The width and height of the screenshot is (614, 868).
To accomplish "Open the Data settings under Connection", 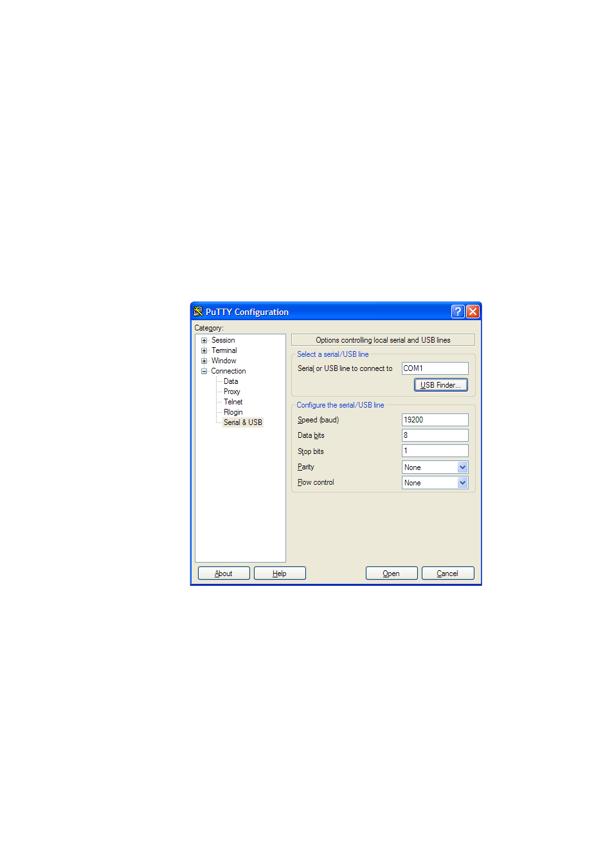I will (231, 382).
